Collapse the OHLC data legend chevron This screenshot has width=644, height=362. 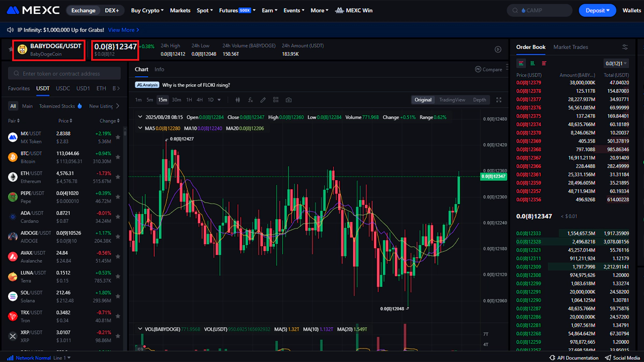140,116
